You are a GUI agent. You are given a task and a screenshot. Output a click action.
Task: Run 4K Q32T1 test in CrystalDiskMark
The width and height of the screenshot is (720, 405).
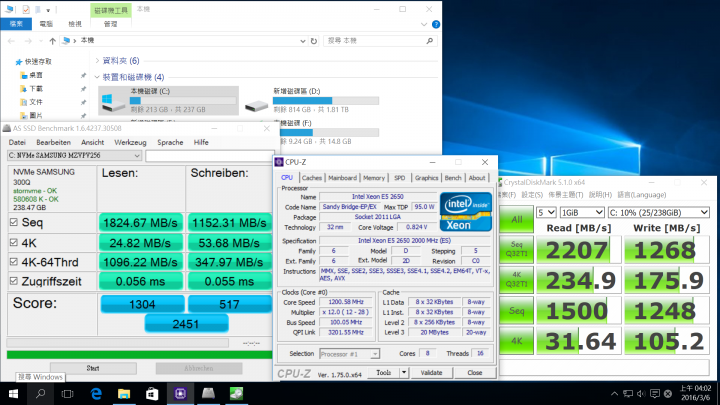click(x=517, y=280)
